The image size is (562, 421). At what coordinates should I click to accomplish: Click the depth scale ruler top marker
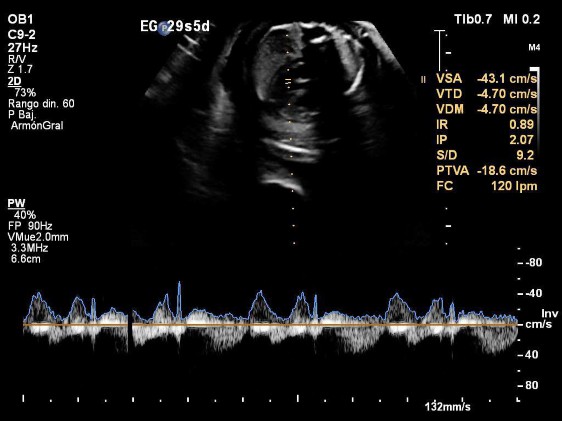pyautogui.click(x=440, y=32)
